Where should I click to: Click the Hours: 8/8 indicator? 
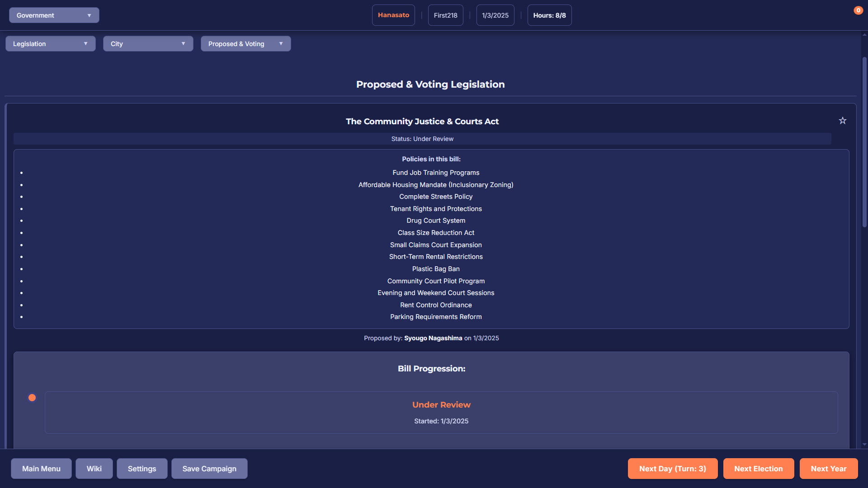tap(549, 15)
